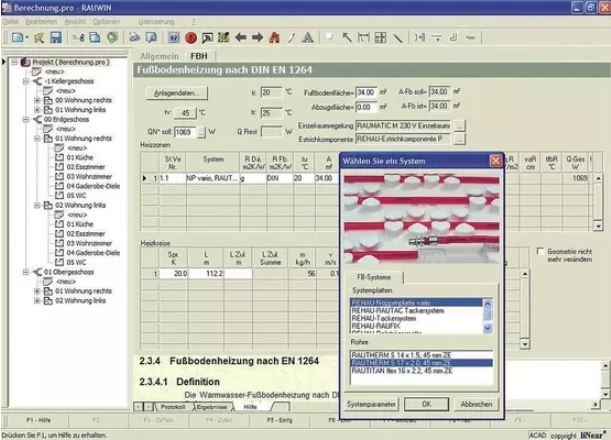Click the Systemparameter button
Screen dimensions: 611x440
tap(372, 404)
